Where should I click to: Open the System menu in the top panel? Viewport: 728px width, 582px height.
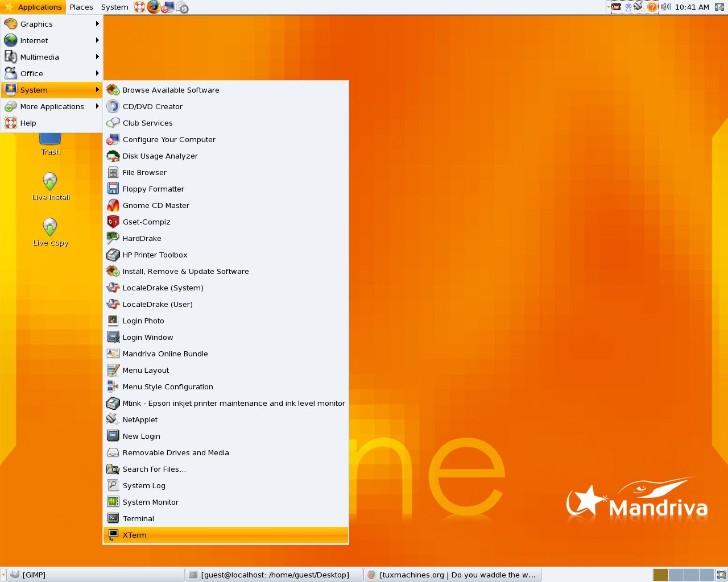click(x=115, y=7)
